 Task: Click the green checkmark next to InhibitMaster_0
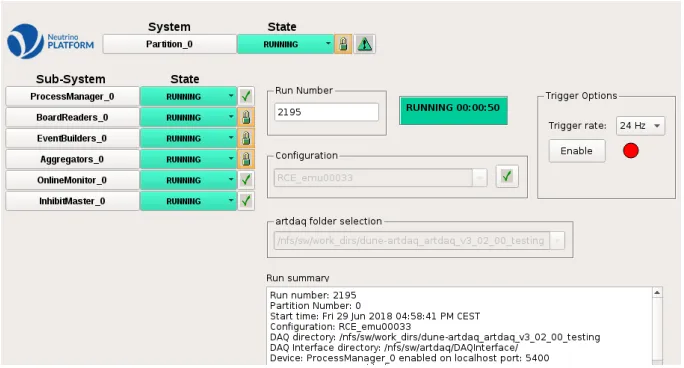point(246,201)
